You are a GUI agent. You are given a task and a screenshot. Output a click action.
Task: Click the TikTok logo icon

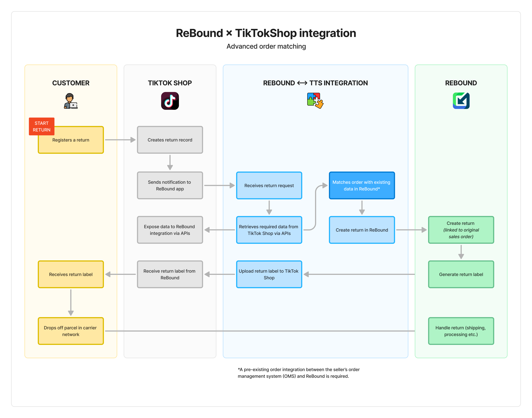170,101
